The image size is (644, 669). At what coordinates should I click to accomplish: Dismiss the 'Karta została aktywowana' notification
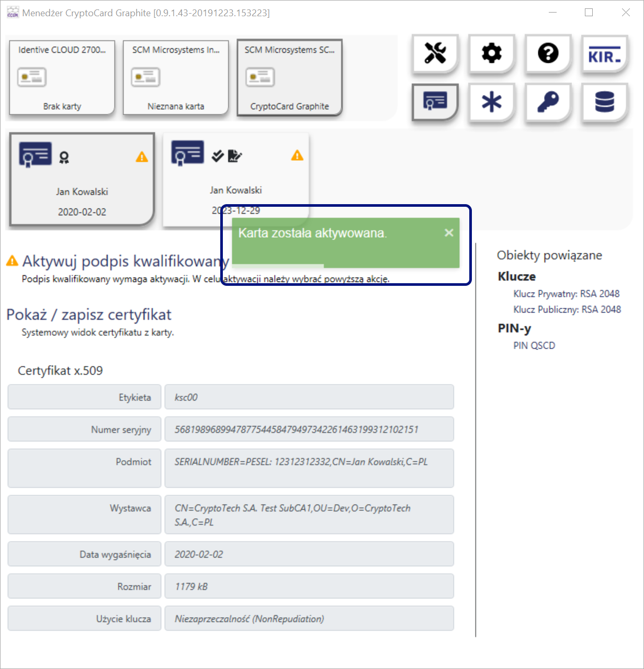point(449,233)
